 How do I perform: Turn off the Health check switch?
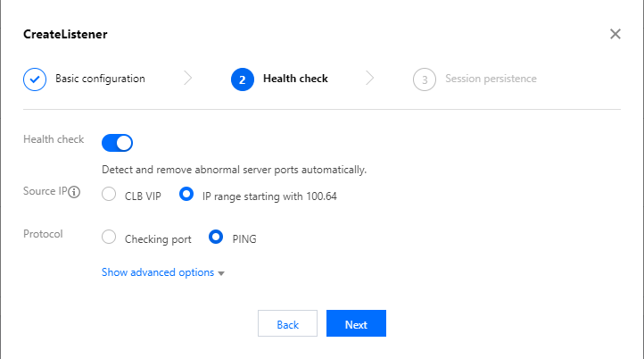click(x=117, y=142)
